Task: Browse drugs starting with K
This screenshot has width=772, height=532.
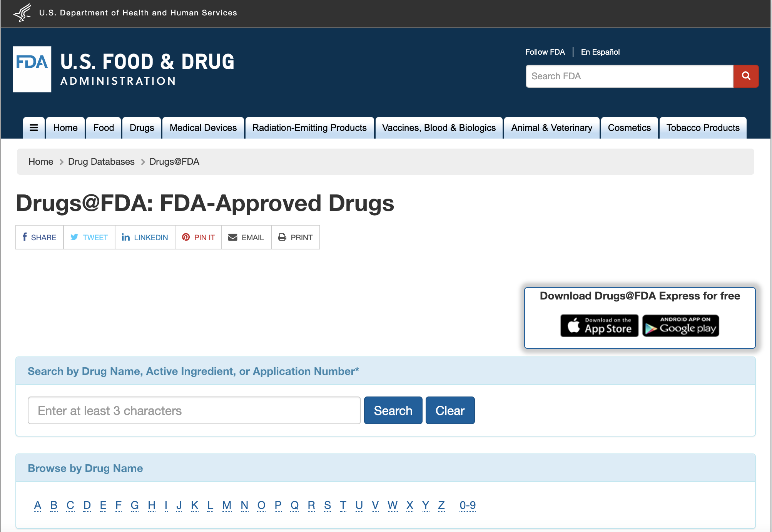Action: [x=195, y=505]
